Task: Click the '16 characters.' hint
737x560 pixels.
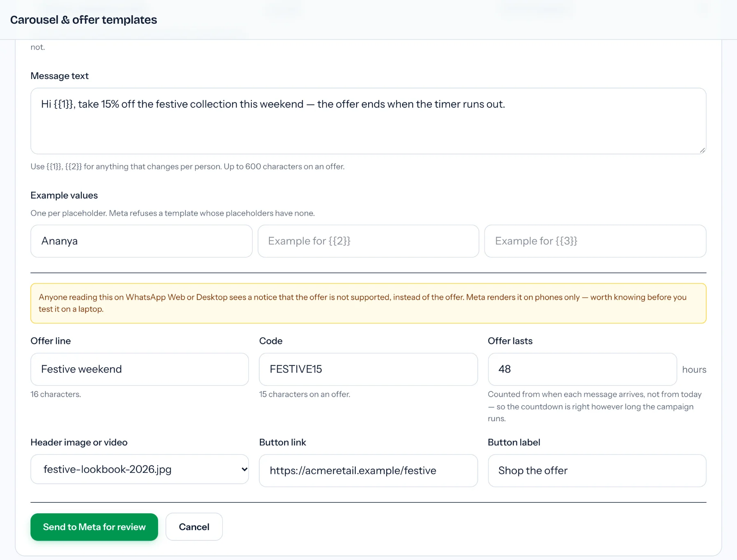Action: click(56, 394)
